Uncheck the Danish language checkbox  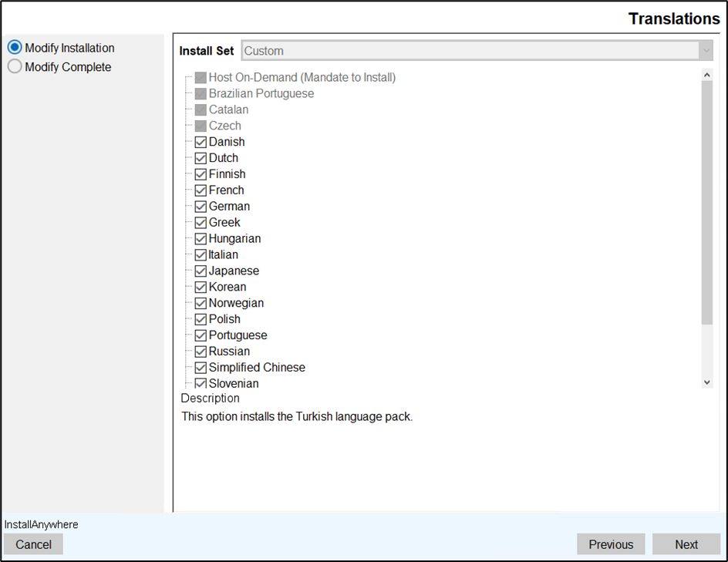click(201, 142)
